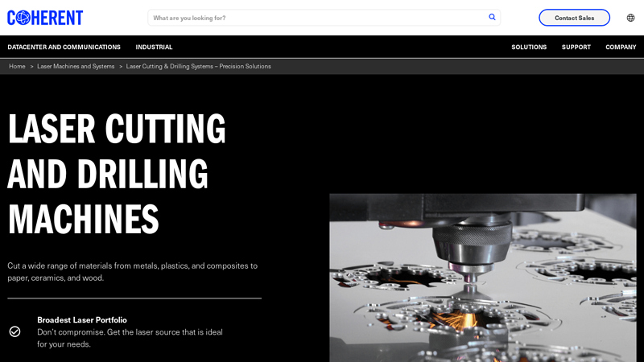Open the Datacenter and Communications menu
Image resolution: width=644 pixels, height=362 pixels.
[64, 47]
